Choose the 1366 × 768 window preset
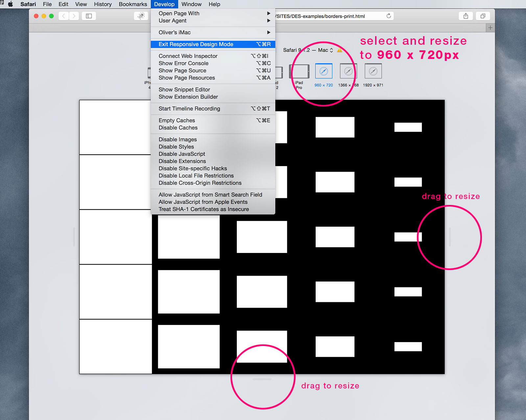Screen dimensions: 526x420 (348, 71)
